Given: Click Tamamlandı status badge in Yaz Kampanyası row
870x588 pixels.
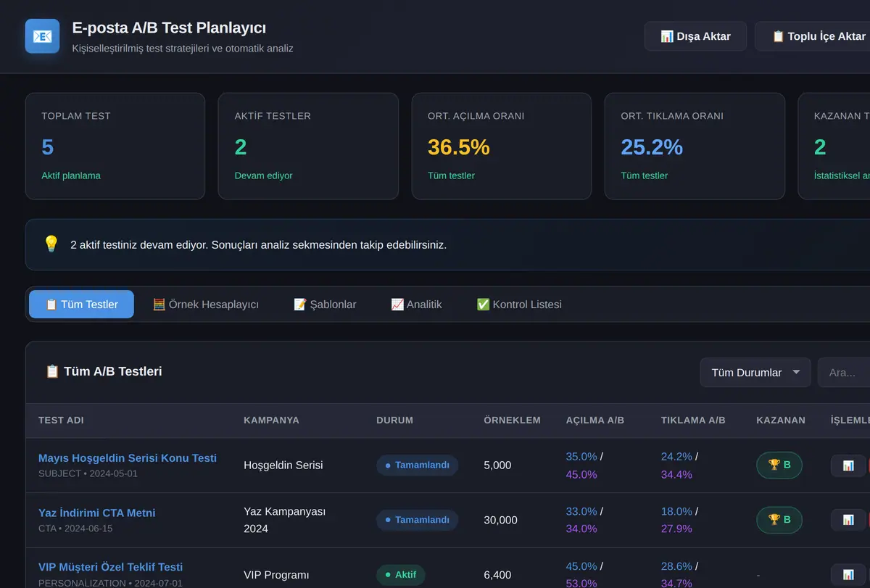Looking at the screenshot, I should [417, 520].
